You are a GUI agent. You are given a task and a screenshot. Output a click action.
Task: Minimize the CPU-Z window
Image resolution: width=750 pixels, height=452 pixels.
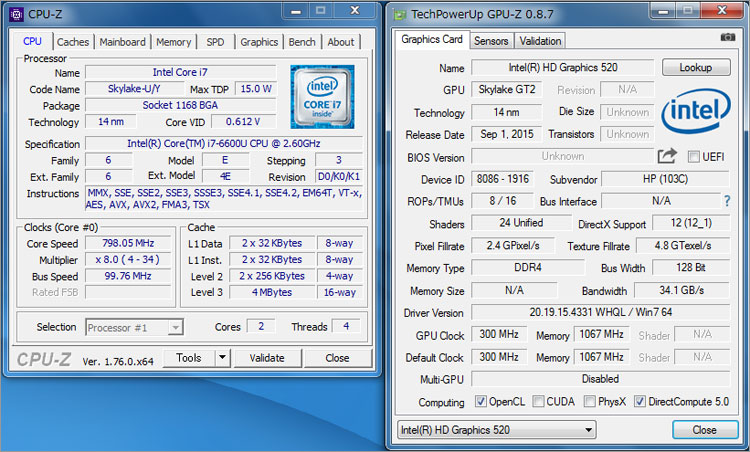(297, 11)
